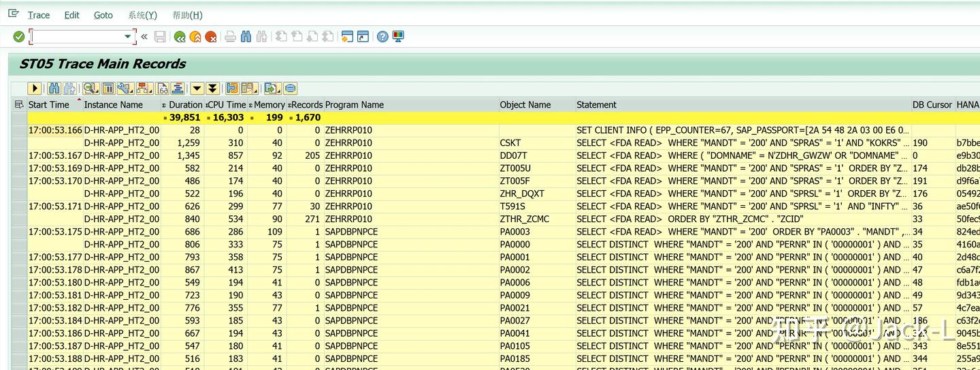980x370 pixels.
Task: Click the Customize Local Layout monitor icon
Action: 398,37
